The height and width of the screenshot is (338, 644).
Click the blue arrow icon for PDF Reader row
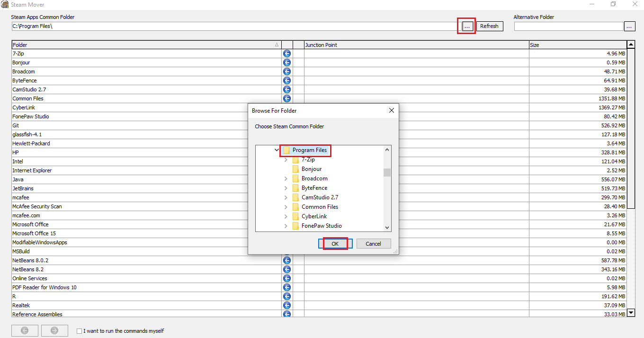coord(287,287)
